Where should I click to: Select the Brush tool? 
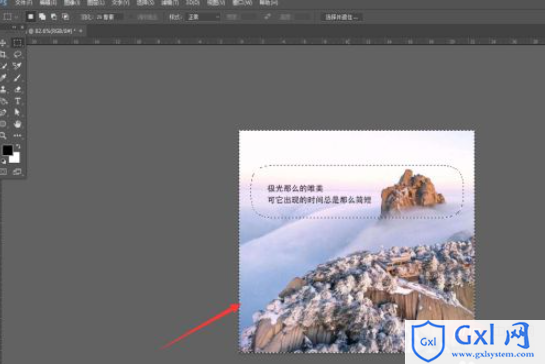pyautogui.click(x=17, y=78)
